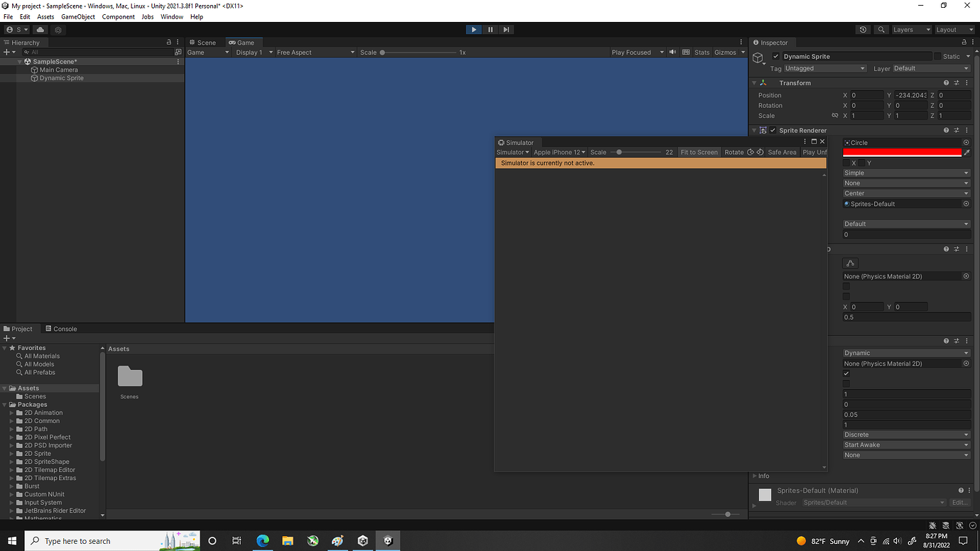The image size is (980, 551).
Task: Open the GameObject menu
Action: [78, 16]
